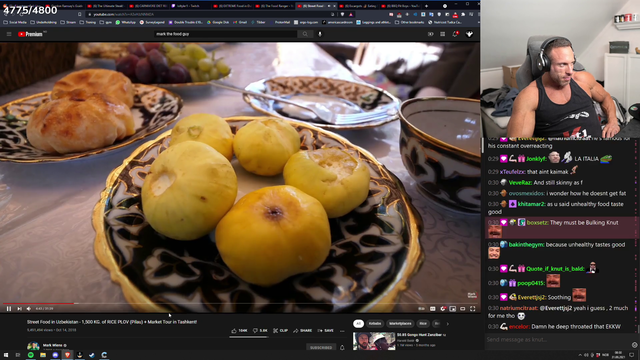
Task: Toggle channel notification bell
Action: click(342, 348)
